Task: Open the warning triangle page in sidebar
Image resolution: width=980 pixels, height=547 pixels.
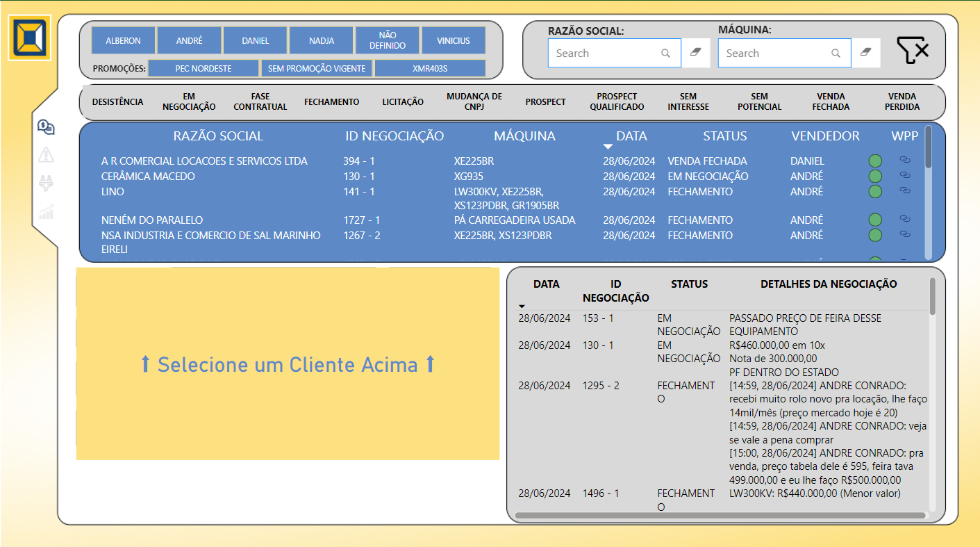Action: click(x=47, y=155)
